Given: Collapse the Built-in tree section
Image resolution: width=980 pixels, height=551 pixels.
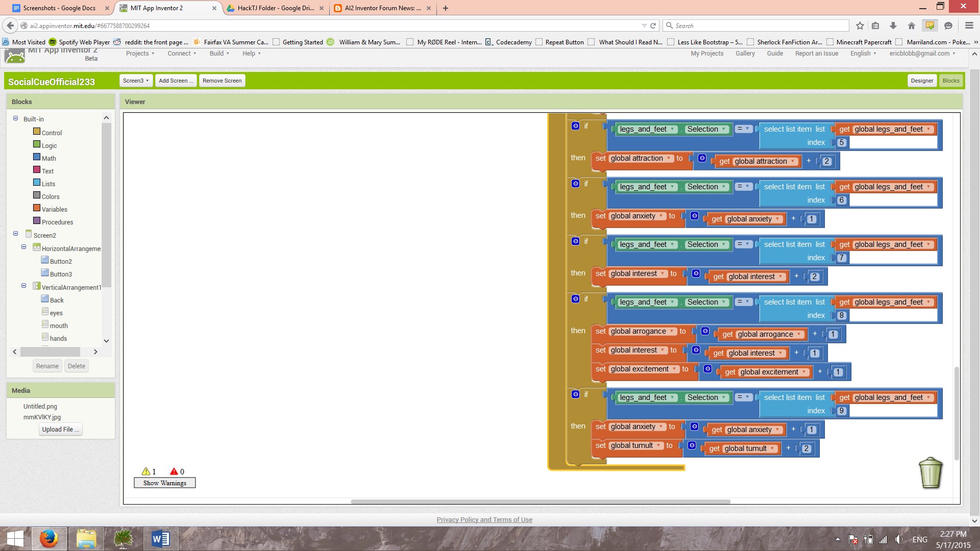Looking at the screenshot, I should [15, 118].
